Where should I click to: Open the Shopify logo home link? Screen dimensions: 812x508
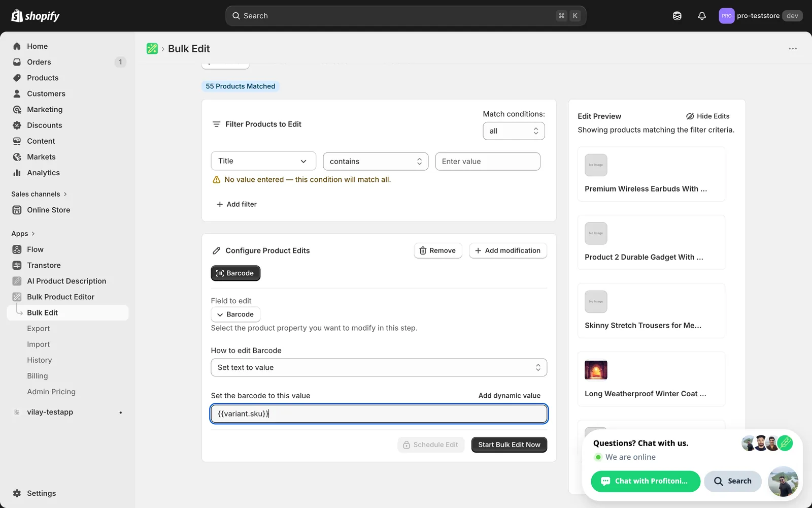[36, 16]
